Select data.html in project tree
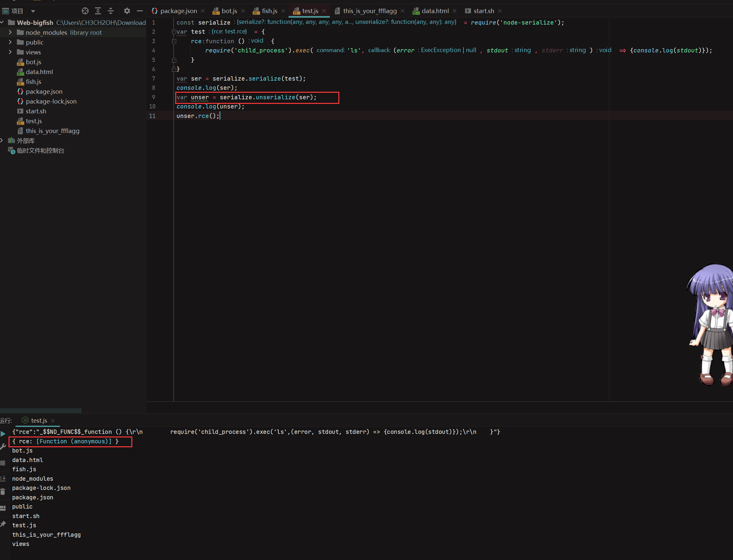Image resolution: width=733 pixels, height=560 pixels. pos(39,72)
